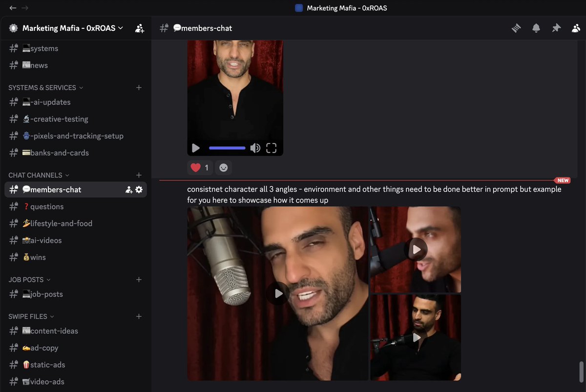
Task: Play the large microphone close-up video
Action: click(278, 293)
